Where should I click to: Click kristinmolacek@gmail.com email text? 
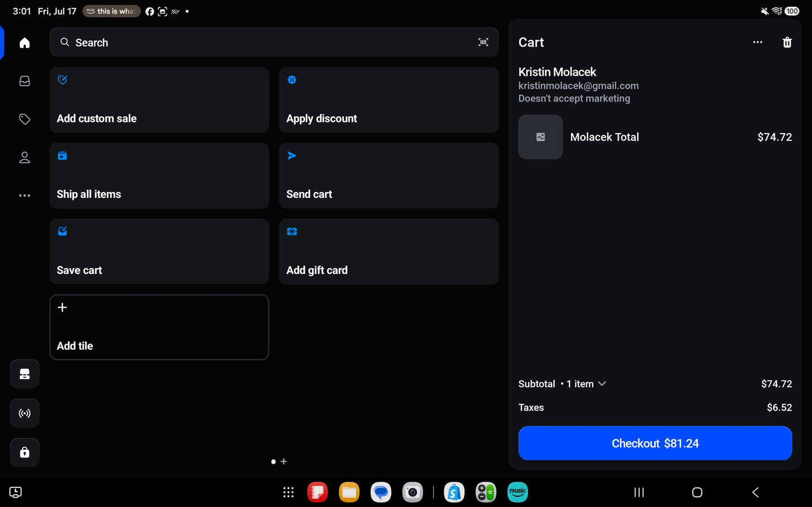[578, 85]
